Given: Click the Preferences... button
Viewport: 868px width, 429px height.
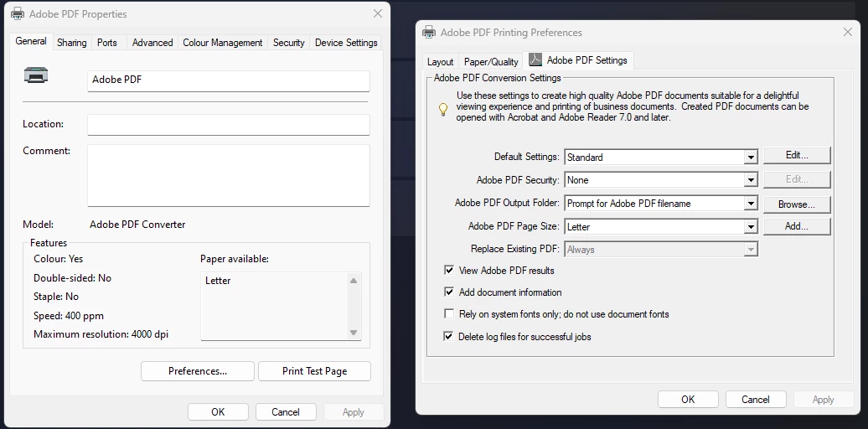Looking at the screenshot, I should click(x=197, y=371).
